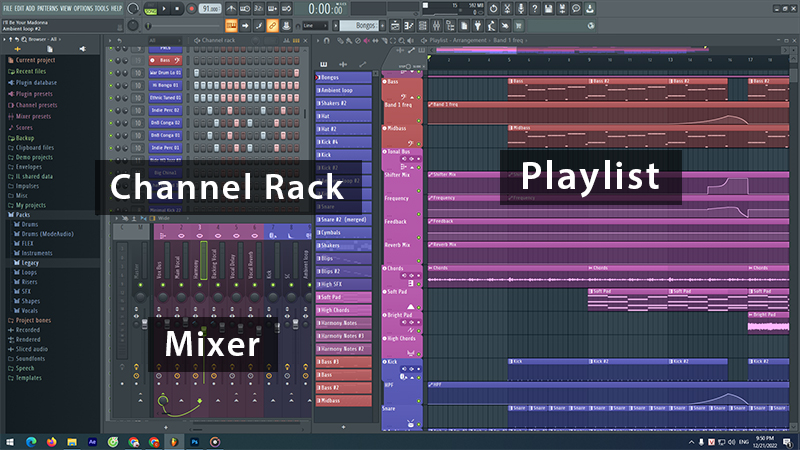Select the DnB Conga 02 channel
This screenshot has height=450, width=800.
click(x=165, y=123)
